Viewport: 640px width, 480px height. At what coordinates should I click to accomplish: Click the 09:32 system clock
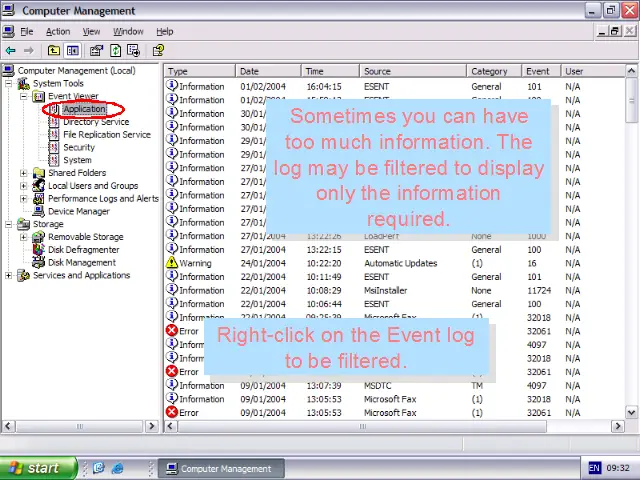tap(618, 468)
